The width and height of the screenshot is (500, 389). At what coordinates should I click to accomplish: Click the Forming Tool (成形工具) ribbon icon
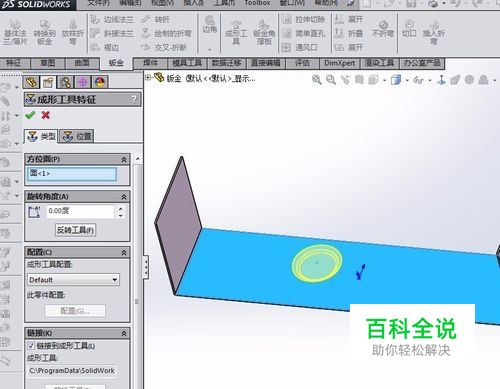(x=236, y=32)
